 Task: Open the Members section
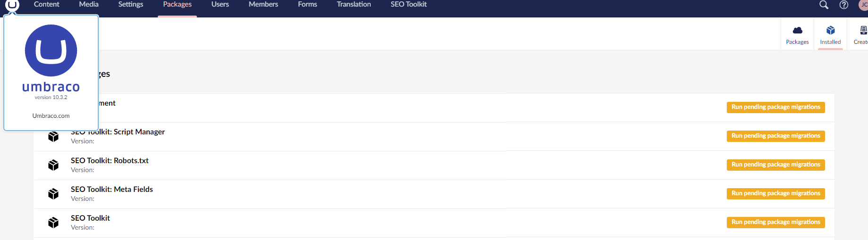(x=264, y=4)
